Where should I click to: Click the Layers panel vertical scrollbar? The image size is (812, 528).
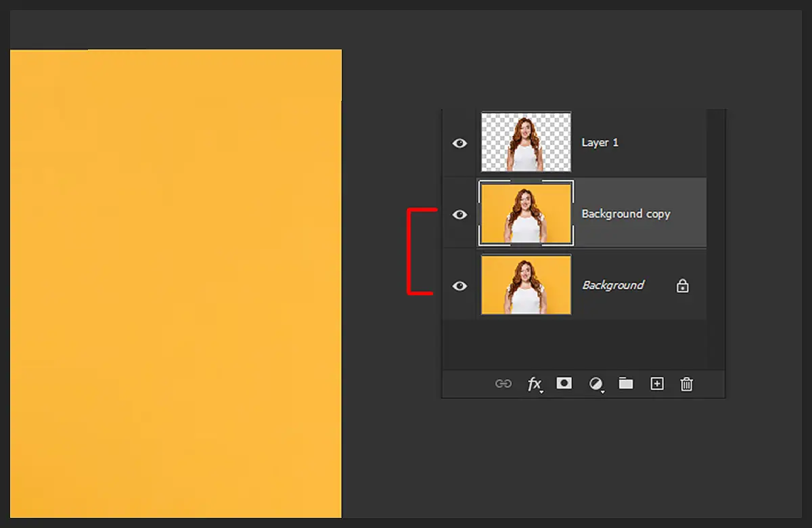715,237
